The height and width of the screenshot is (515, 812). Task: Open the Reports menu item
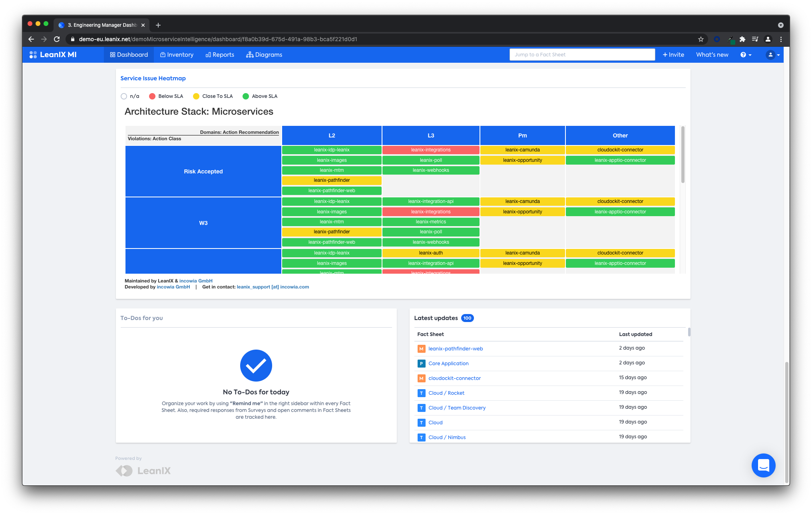coord(220,55)
